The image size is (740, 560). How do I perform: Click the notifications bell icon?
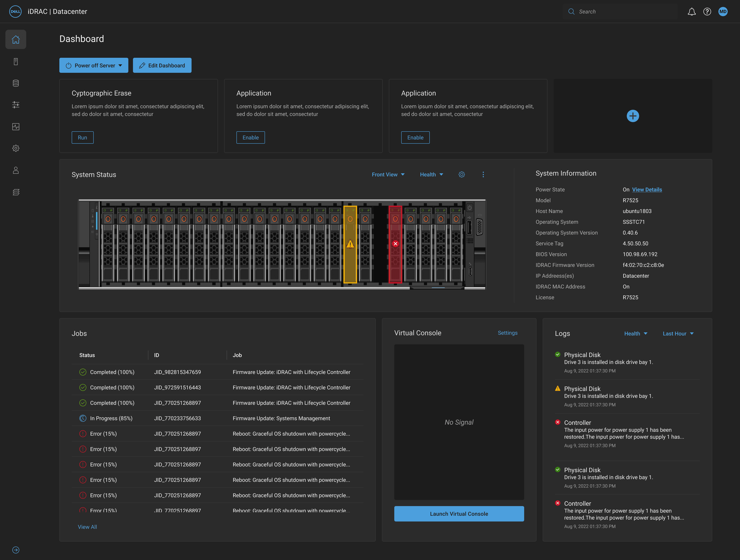[x=691, y=12]
